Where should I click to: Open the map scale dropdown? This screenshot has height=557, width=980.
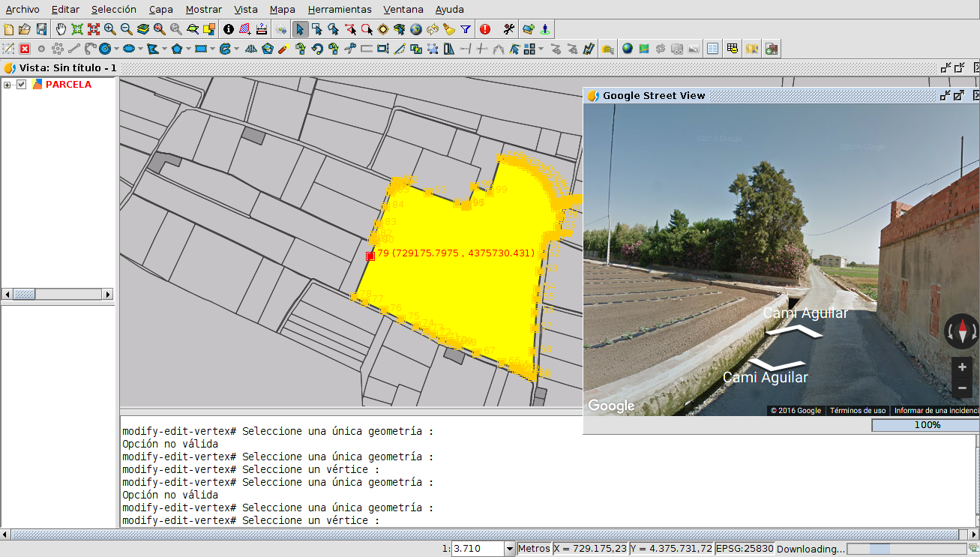510,549
